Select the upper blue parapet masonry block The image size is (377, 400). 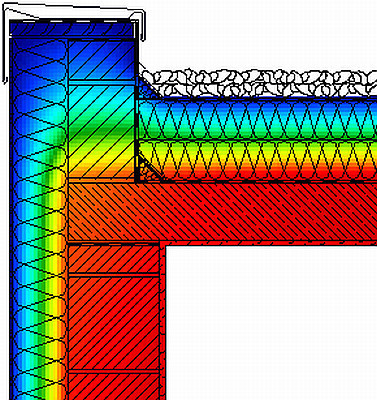click(x=102, y=60)
